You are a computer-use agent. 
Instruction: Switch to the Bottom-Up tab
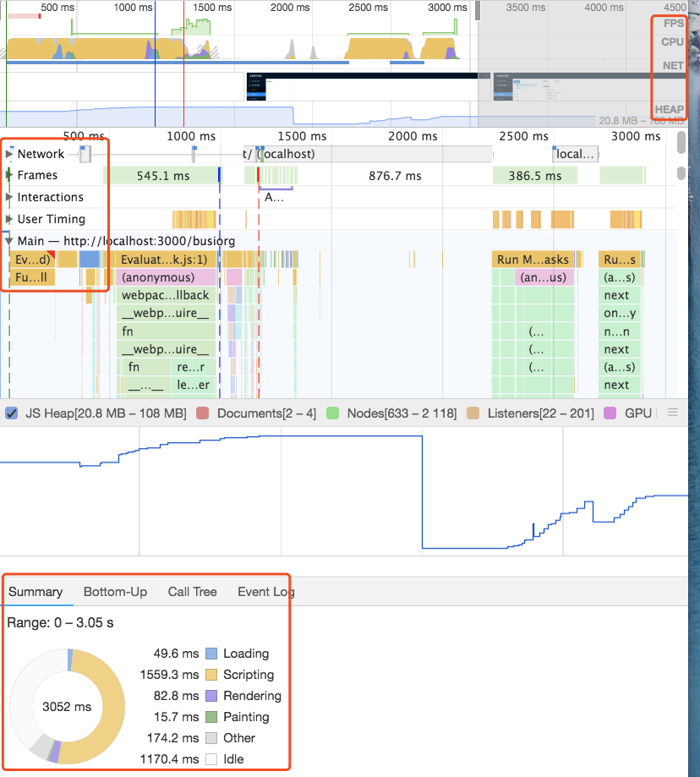(116, 592)
